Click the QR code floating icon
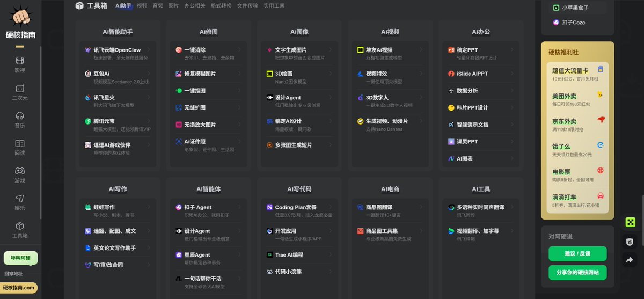644x299 pixels. (630, 222)
